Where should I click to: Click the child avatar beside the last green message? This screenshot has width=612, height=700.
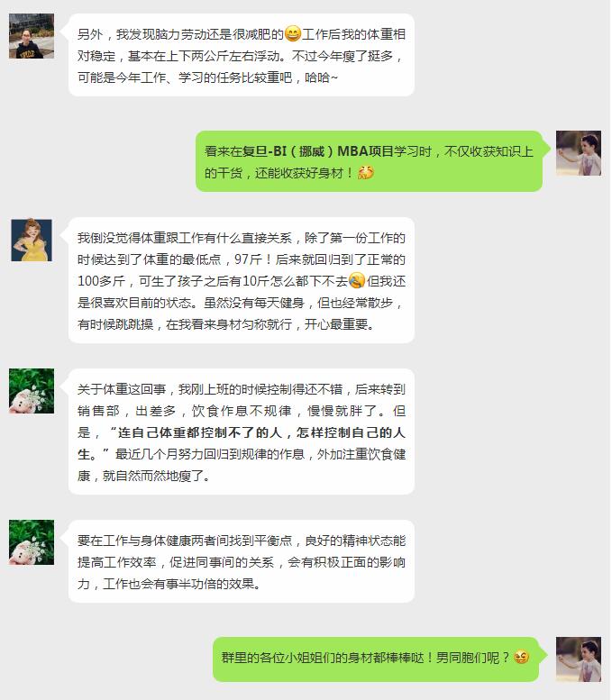[x=579, y=659]
